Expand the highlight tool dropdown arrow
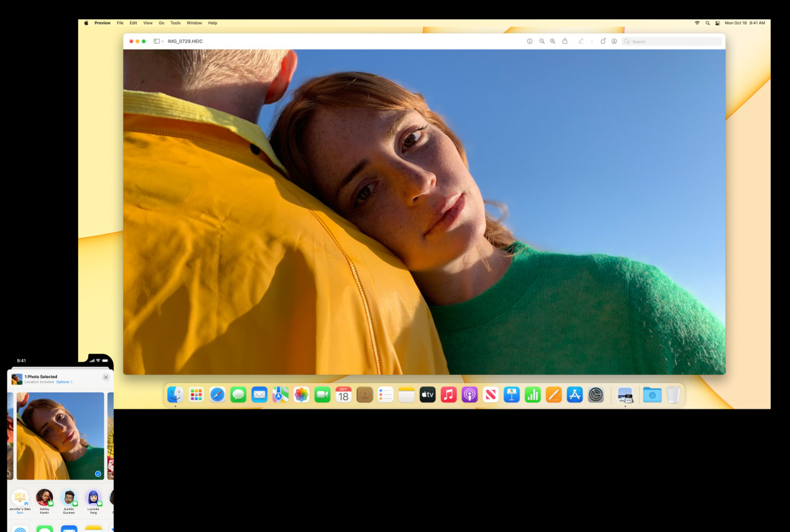The image size is (790, 532). pos(592,41)
